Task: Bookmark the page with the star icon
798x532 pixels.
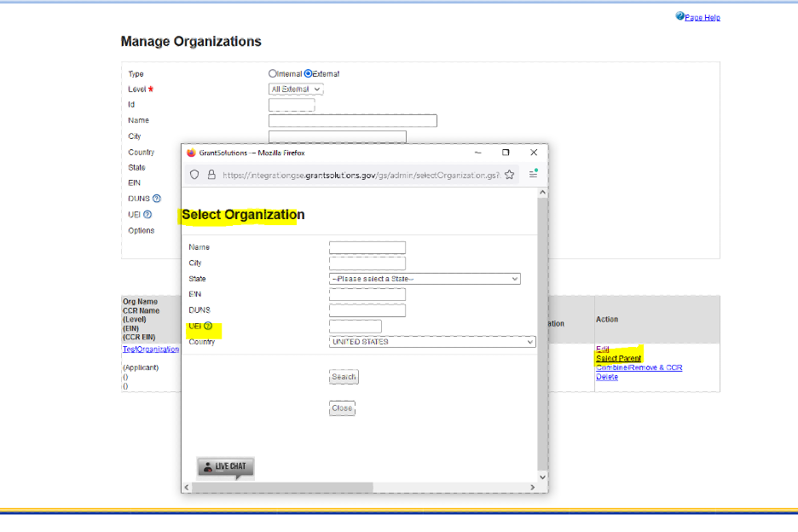Action: 509,174
